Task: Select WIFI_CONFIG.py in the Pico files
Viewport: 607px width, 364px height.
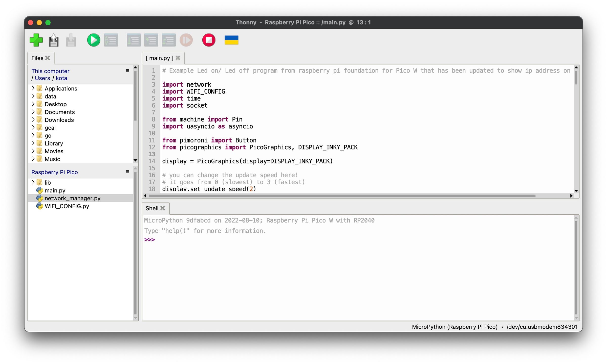Action: [x=67, y=206]
